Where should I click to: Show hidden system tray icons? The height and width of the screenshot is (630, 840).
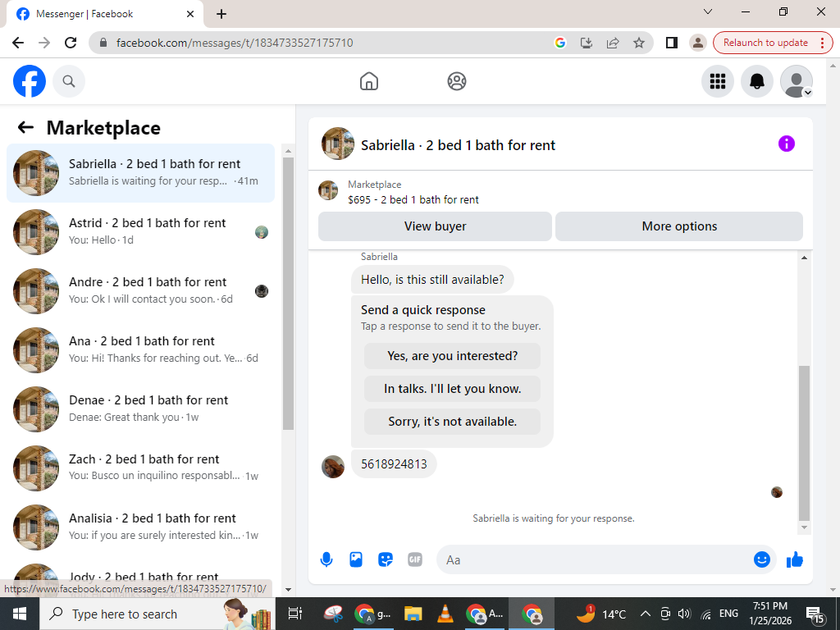pyautogui.click(x=646, y=614)
